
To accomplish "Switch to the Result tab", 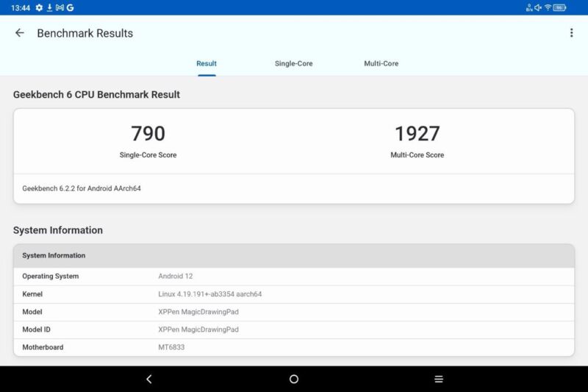I will [207, 64].
